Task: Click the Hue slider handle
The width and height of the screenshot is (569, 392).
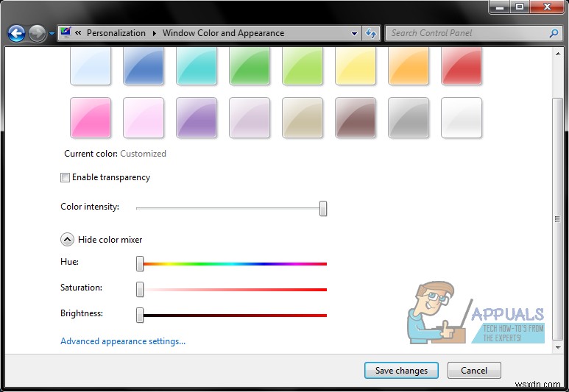Action: click(x=140, y=263)
